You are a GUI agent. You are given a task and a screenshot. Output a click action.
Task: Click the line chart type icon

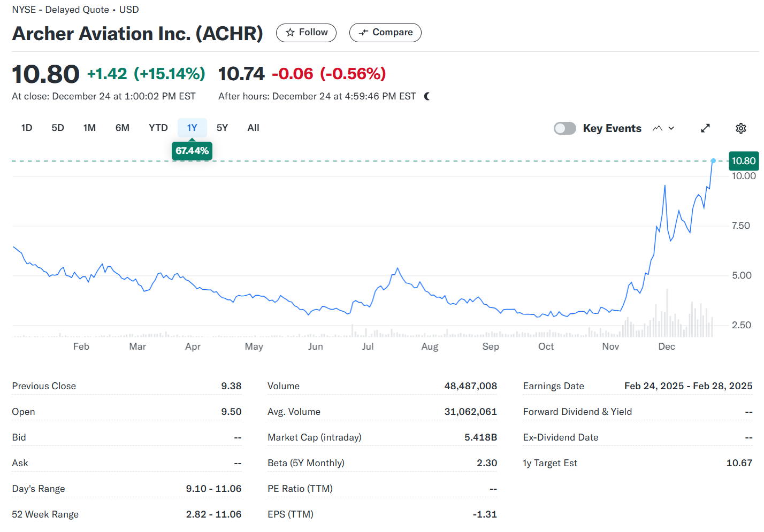(x=658, y=128)
